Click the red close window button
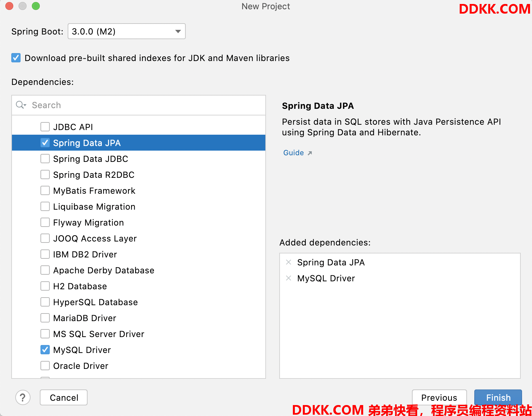 [9, 6]
